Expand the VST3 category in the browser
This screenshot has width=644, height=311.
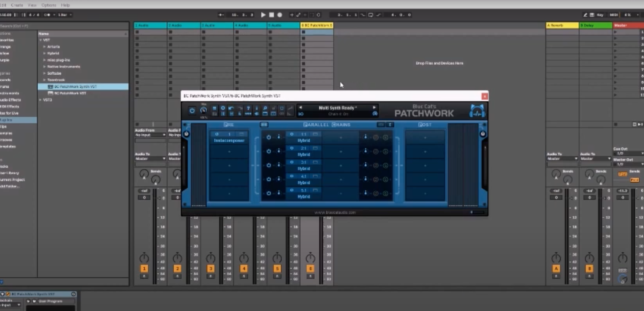click(x=41, y=100)
